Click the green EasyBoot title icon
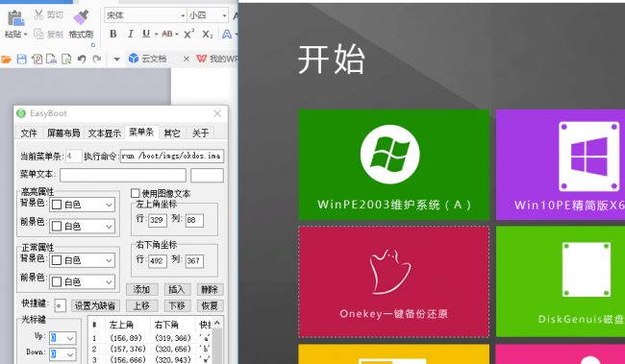 click(x=21, y=113)
